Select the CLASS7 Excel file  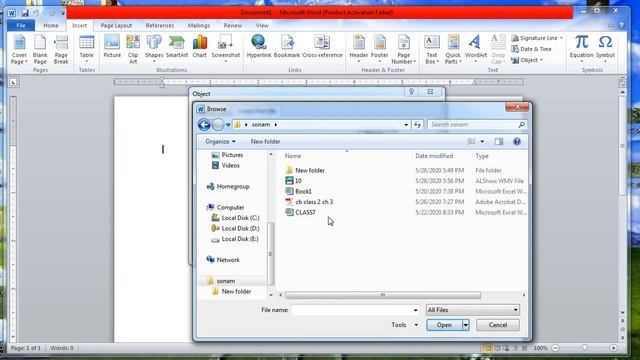301,213
